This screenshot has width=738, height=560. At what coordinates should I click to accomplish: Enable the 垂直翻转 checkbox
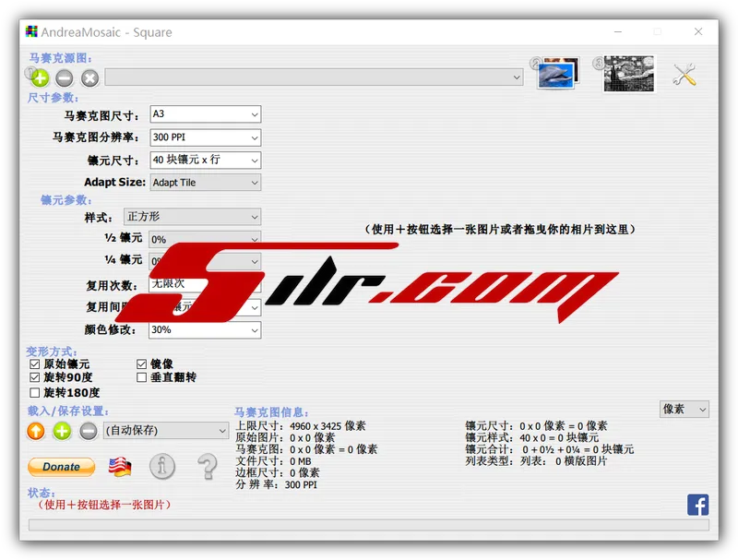click(141, 377)
